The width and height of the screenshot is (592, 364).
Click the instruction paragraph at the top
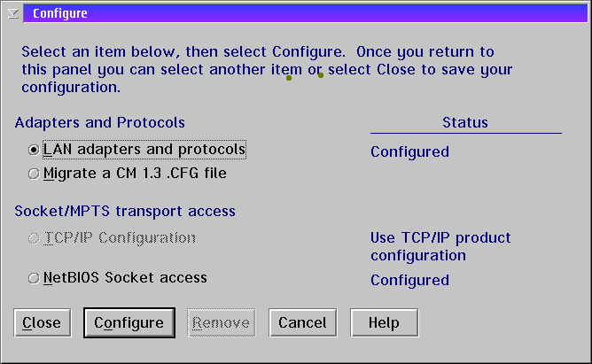(x=266, y=70)
